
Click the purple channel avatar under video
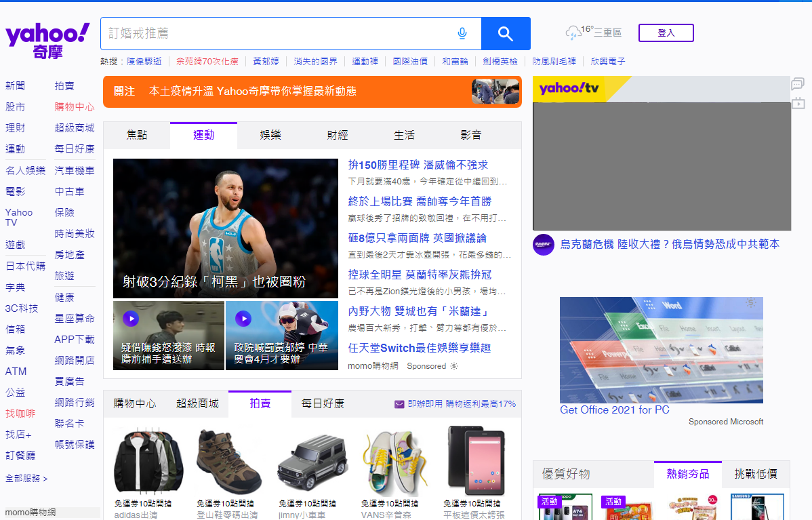(x=543, y=245)
